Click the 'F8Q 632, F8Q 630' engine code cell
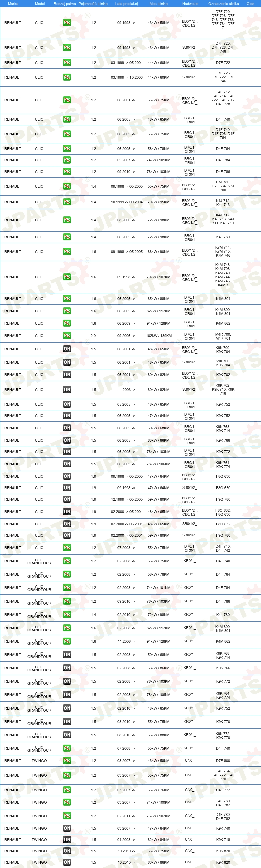The height and width of the screenshot is (868, 261). (x=223, y=512)
